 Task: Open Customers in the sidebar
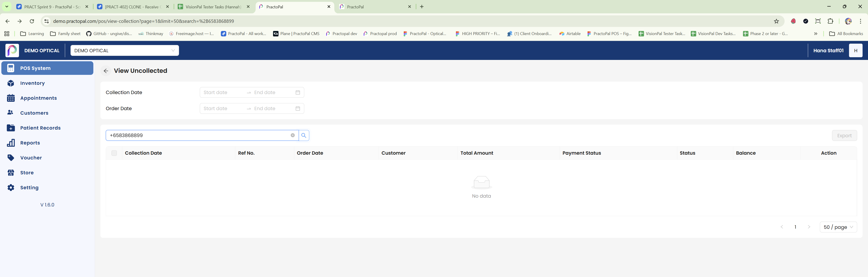pos(34,113)
